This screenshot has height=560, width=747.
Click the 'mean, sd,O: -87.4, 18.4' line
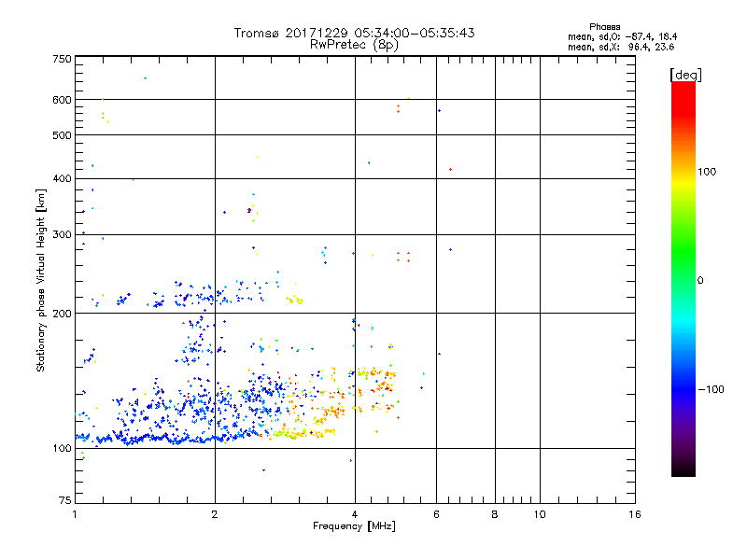click(622, 36)
